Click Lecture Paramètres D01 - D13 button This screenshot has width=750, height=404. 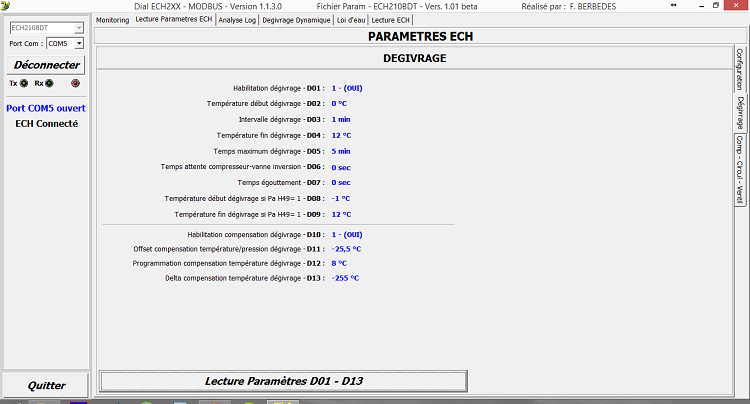(x=284, y=381)
